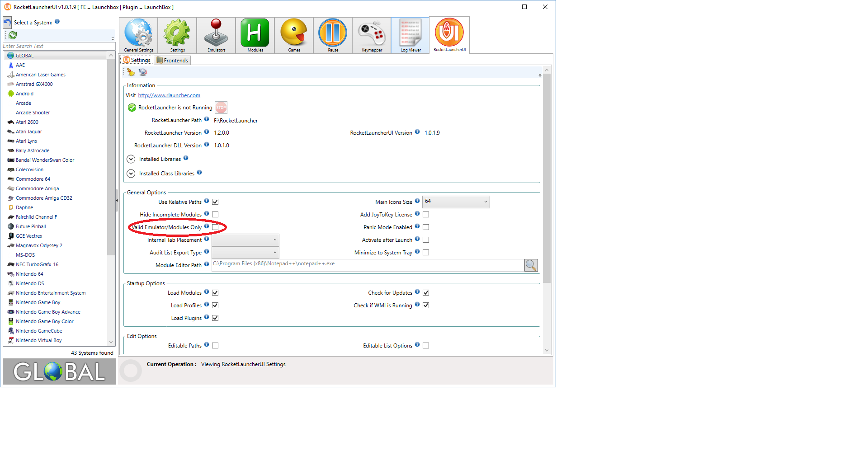
Task: Enable Valid Emulator/Modules Only checkbox
Action: pyautogui.click(x=215, y=227)
